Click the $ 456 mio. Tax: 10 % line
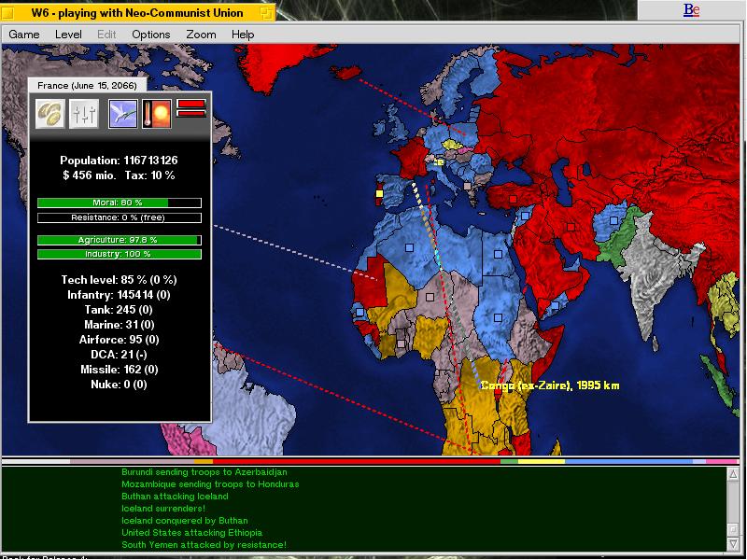The image size is (747, 560). click(120, 175)
